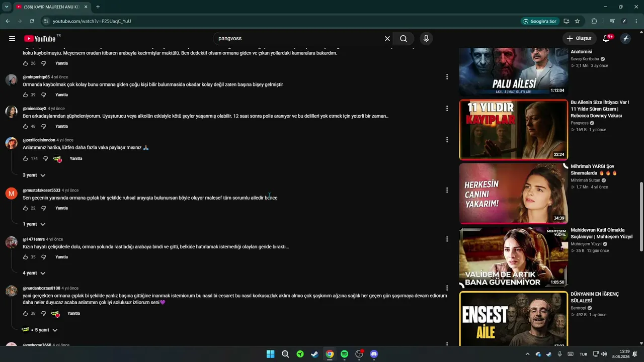
Task: Like the @mustafakeser5533 comment
Action: tap(25, 208)
